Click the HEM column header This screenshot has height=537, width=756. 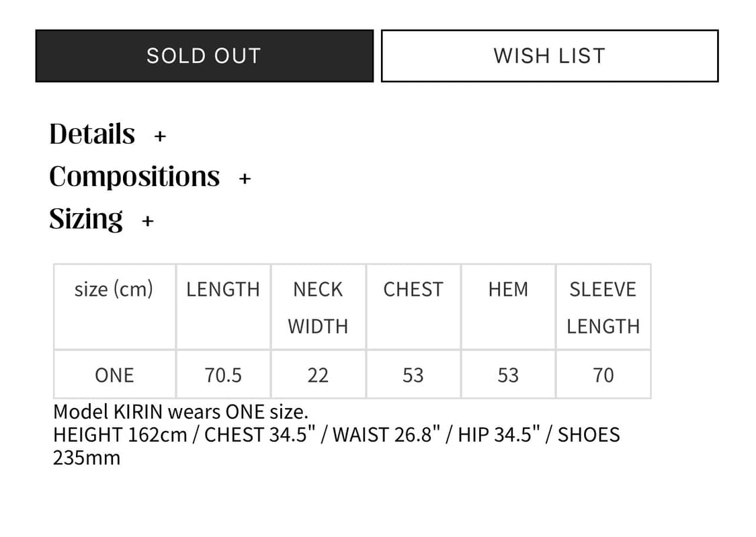tap(508, 290)
